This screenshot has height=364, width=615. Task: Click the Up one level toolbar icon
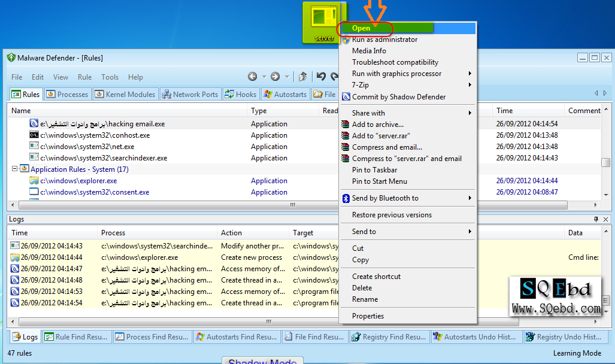(x=303, y=77)
